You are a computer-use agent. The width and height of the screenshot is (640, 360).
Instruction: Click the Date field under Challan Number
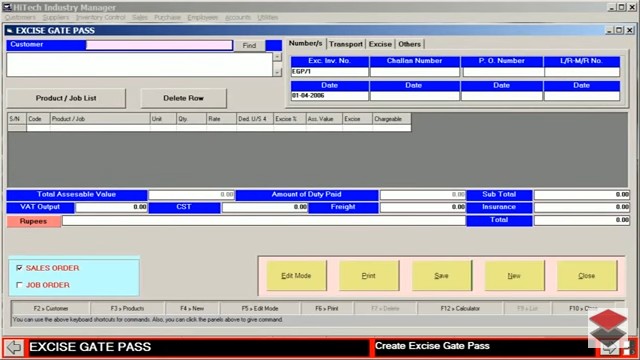[x=415, y=96]
